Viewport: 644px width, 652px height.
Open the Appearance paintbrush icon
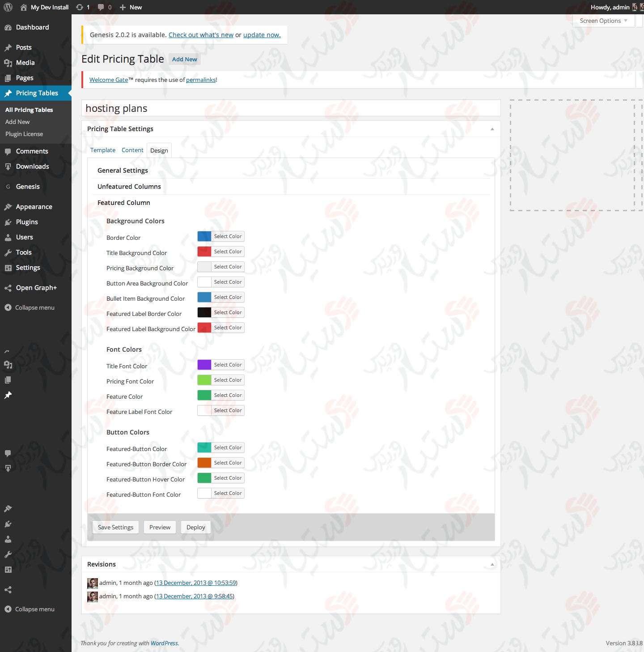click(x=8, y=206)
